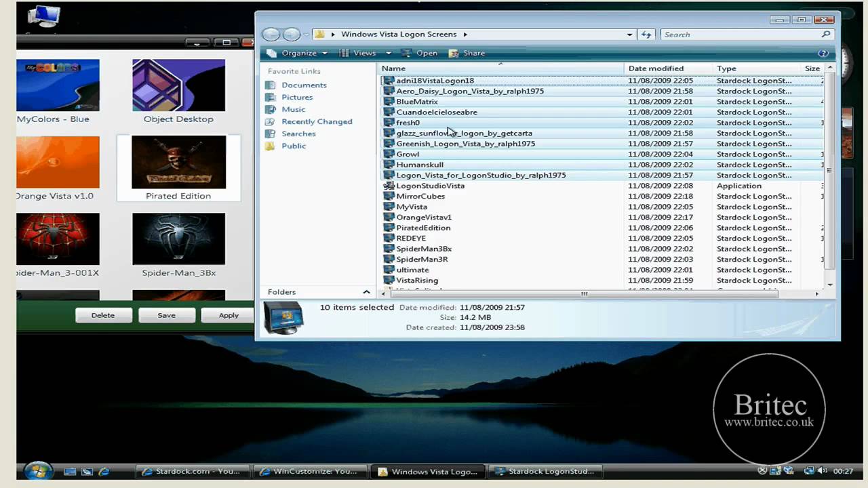Select the SpiderMan3R file
This screenshot has width=868, height=488.
coord(415,259)
